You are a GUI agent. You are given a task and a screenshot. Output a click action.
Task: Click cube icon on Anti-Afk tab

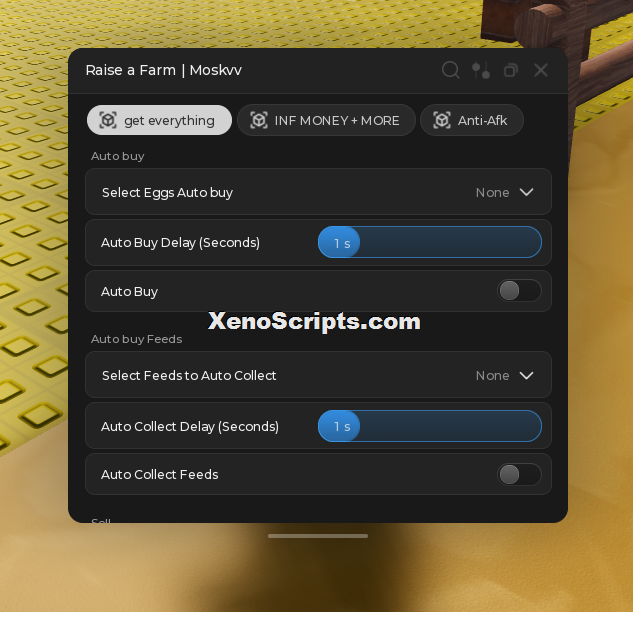442,120
